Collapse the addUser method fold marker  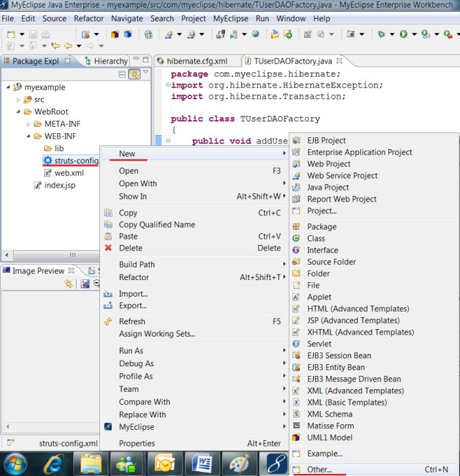(168, 140)
